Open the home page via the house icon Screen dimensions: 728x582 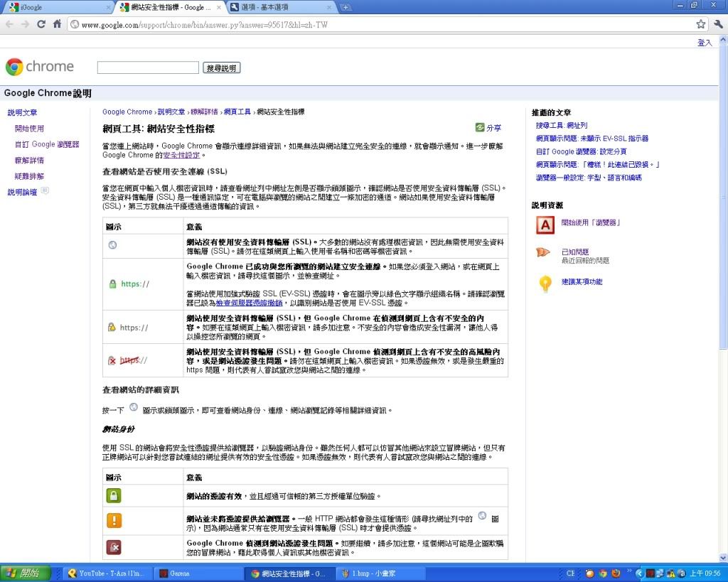pos(57,24)
